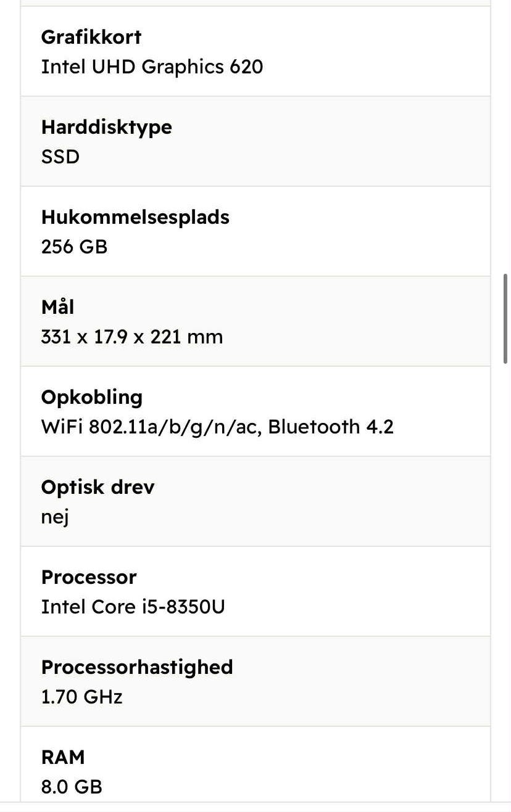Click the RAM heading
Viewport: 511px width, 812px height.
63,757
